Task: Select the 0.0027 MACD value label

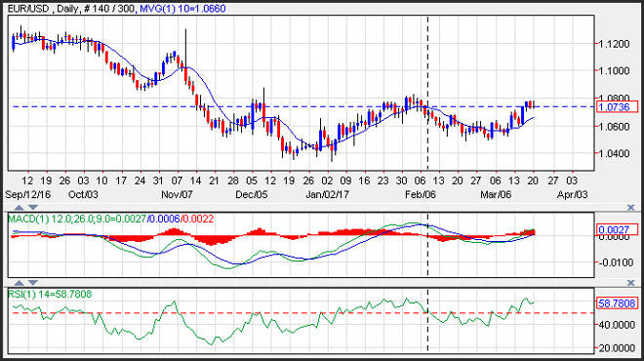Action: pyautogui.click(x=617, y=229)
